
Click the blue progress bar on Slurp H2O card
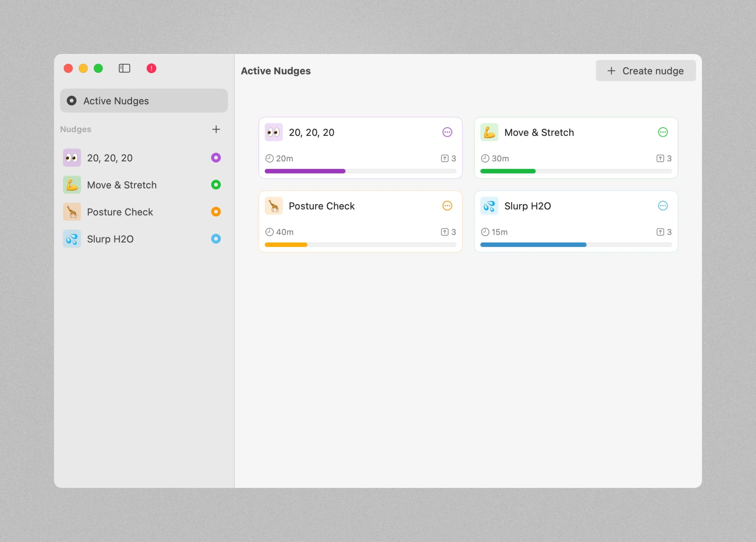(576, 245)
